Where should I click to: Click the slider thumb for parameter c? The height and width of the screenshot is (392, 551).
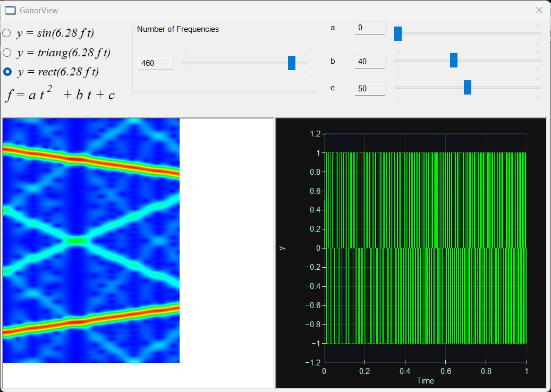point(468,88)
